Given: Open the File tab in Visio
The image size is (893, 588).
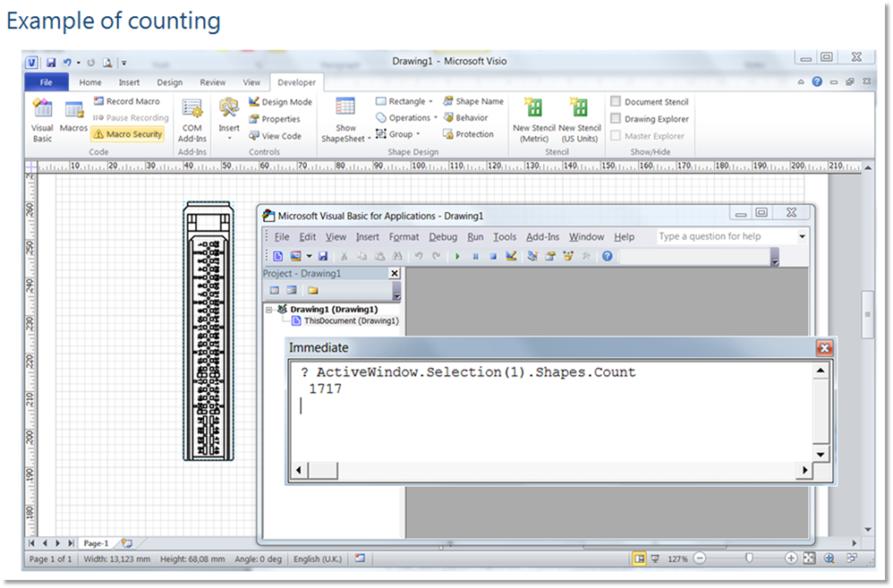Looking at the screenshot, I should [x=47, y=82].
